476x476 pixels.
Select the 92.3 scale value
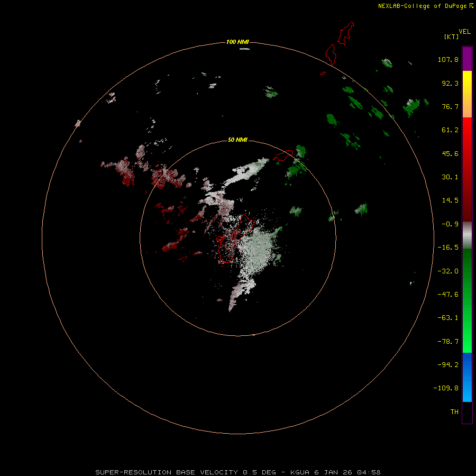pos(450,83)
